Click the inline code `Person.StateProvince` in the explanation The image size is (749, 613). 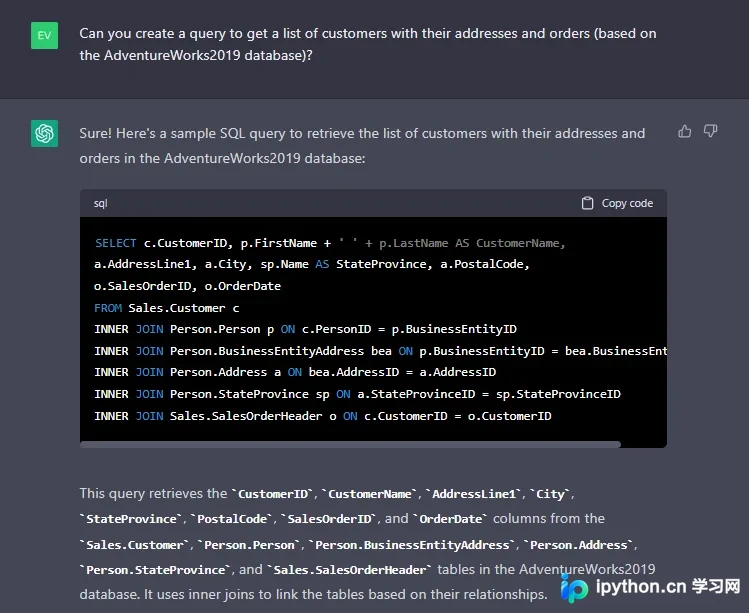156,570
